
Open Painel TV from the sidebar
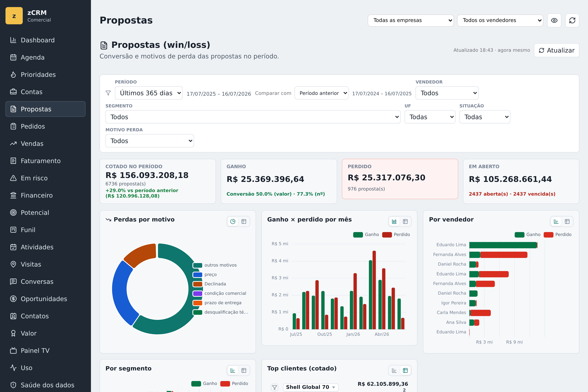[x=45, y=350]
